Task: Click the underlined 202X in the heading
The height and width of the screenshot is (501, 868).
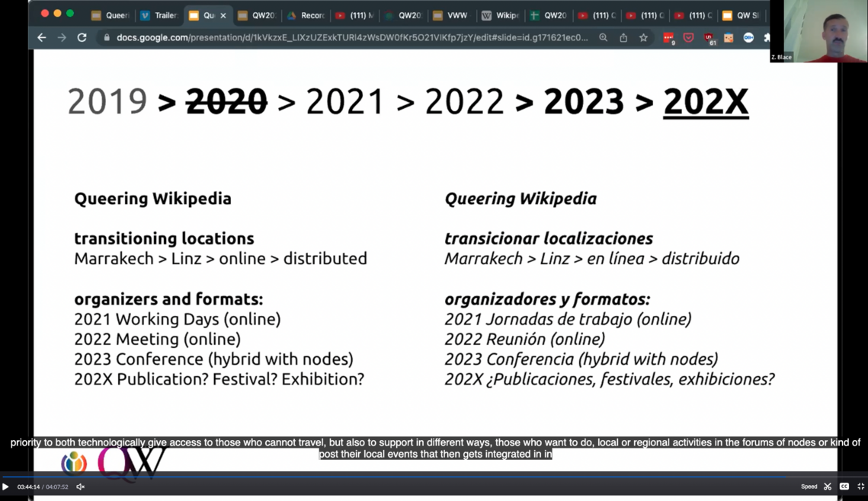Action: click(706, 102)
